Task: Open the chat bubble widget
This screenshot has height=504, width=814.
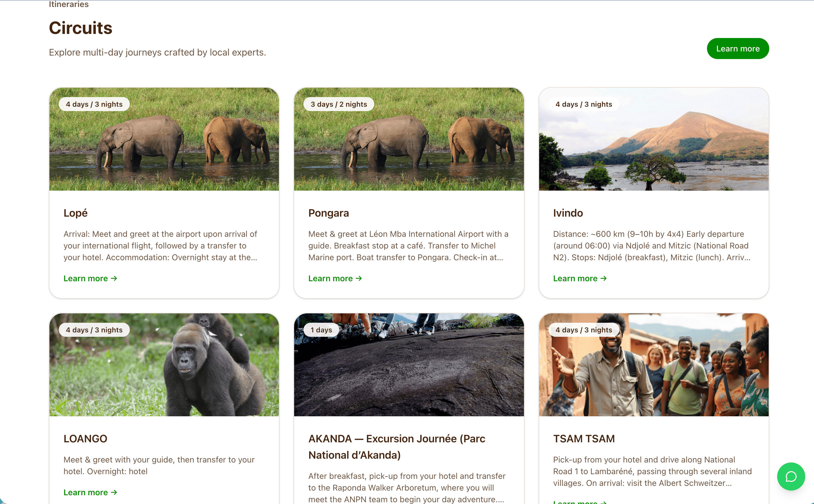Action: tap(791, 476)
